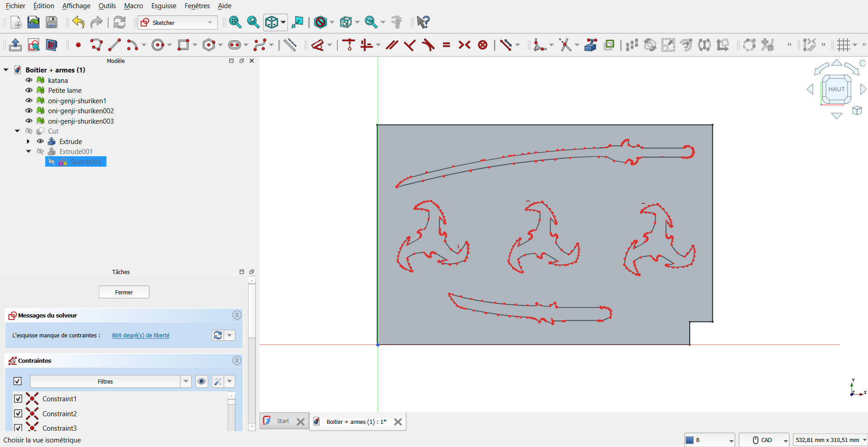This screenshot has width=868, height=447.
Task: Toggle visibility of Petite lame
Action: click(x=29, y=90)
